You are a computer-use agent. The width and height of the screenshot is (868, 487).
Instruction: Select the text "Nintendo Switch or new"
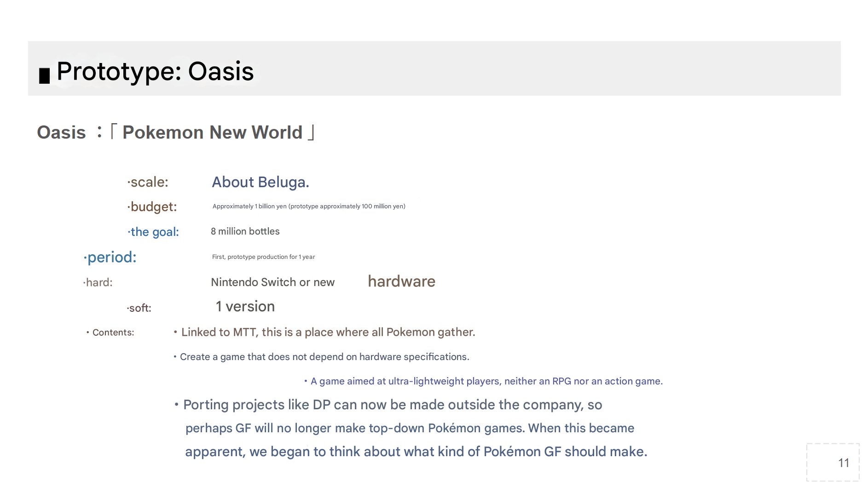coord(273,282)
